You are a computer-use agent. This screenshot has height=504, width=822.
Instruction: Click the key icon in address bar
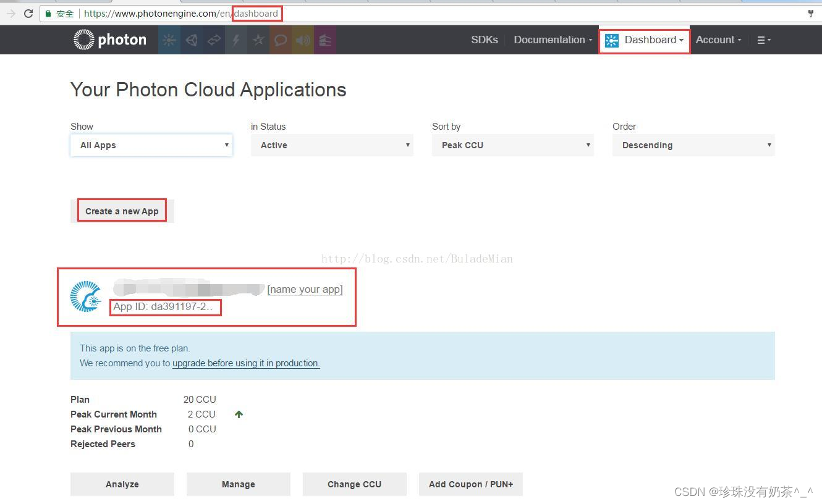point(810,13)
